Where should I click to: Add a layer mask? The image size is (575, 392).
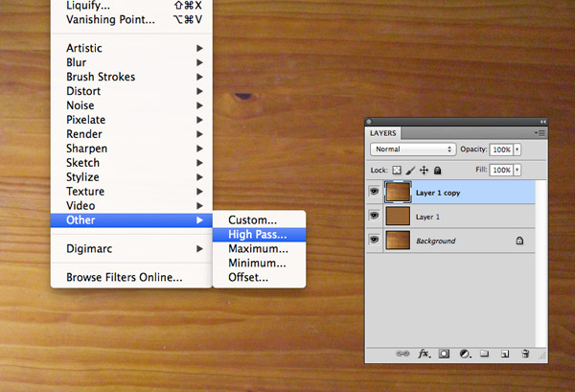pyautogui.click(x=444, y=354)
